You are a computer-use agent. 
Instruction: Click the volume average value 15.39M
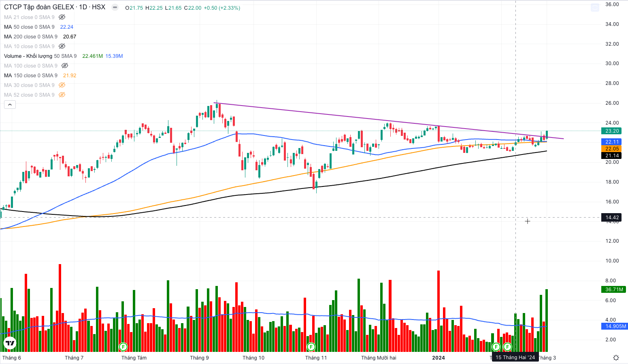[x=114, y=56]
